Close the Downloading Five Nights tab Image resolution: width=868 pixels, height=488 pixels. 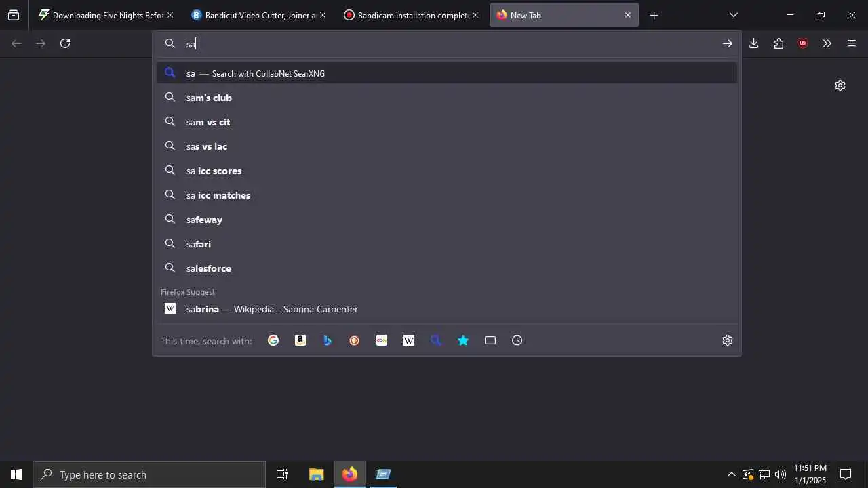pos(170,15)
